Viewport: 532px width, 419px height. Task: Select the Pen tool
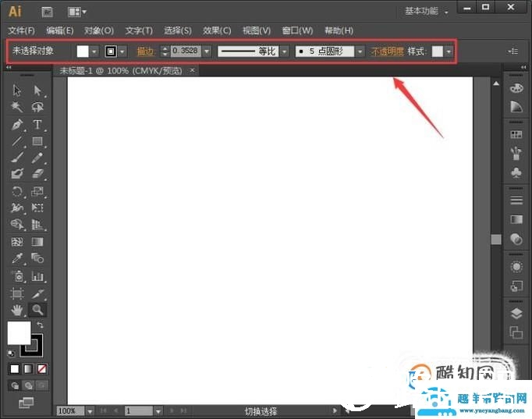coord(17,125)
